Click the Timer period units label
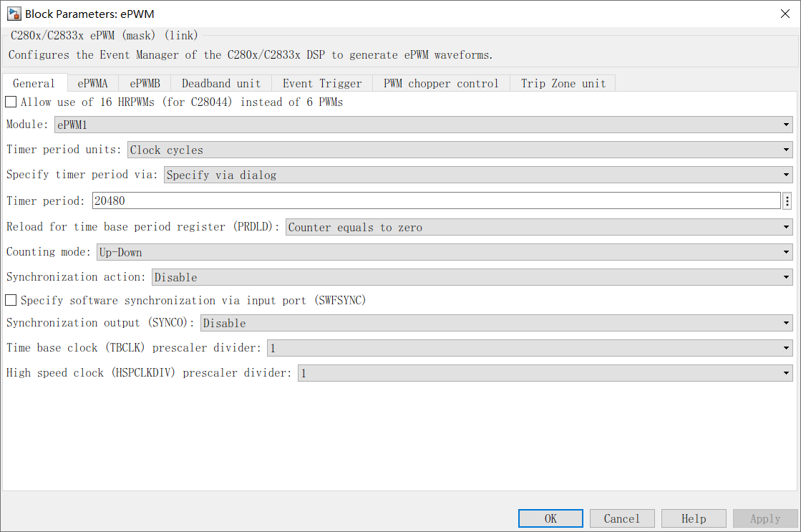 coord(64,149)
